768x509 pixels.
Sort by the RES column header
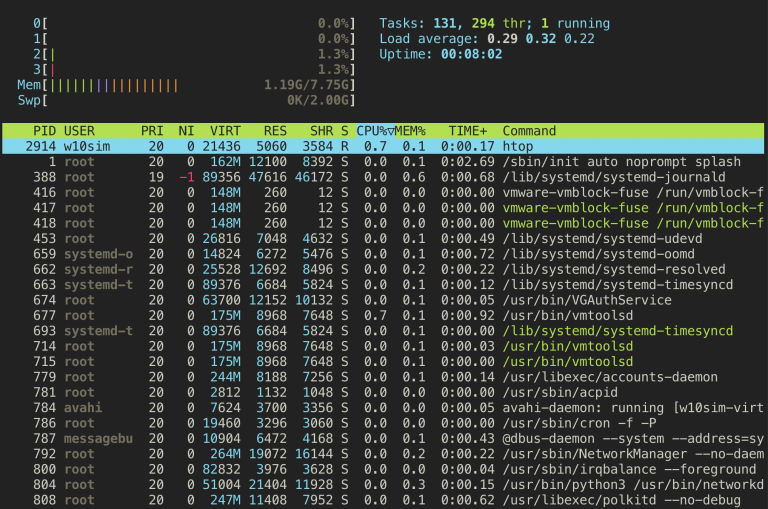[275, 131]
